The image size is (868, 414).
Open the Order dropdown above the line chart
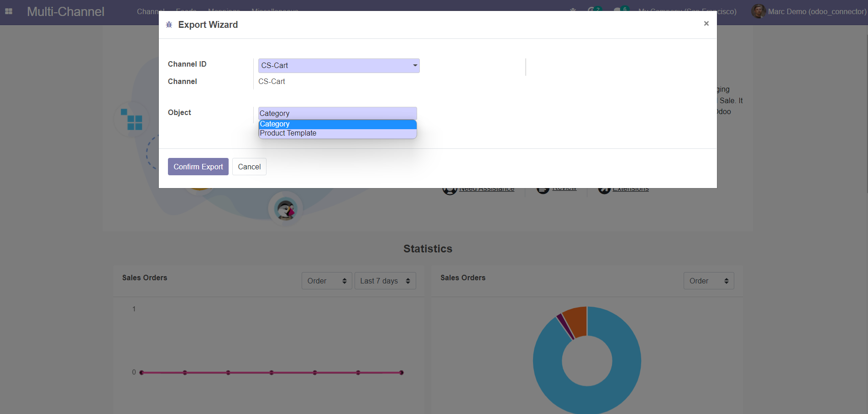coord(326,281)
